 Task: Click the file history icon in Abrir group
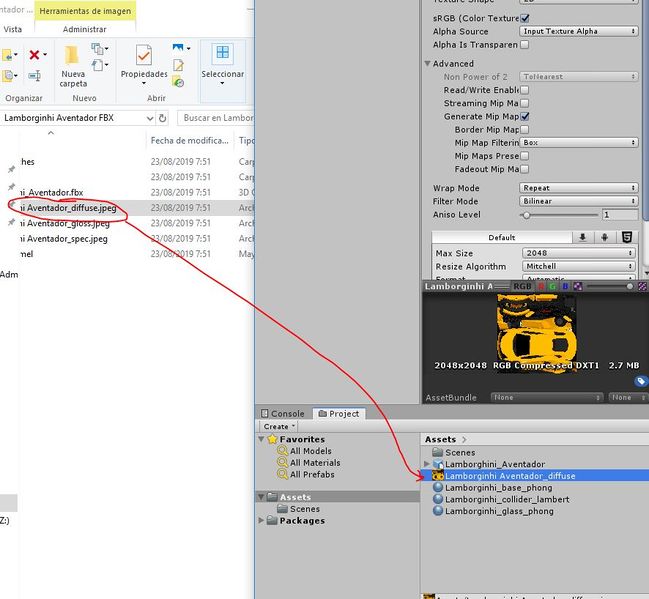point(178,82)
